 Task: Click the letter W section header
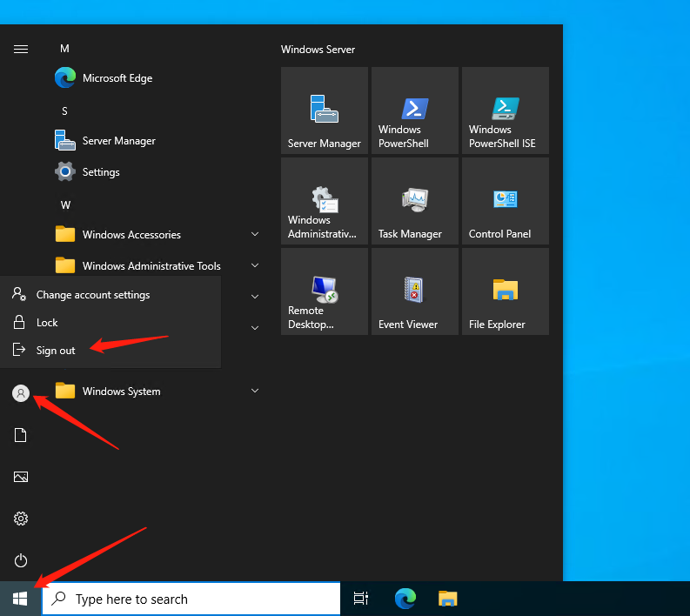tap(65, 205)
